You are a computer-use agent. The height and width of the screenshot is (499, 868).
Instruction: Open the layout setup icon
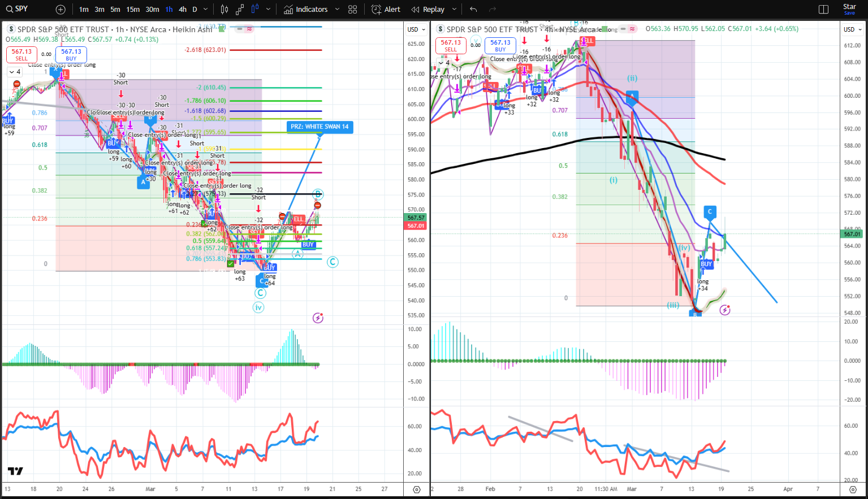coord(823,10)
